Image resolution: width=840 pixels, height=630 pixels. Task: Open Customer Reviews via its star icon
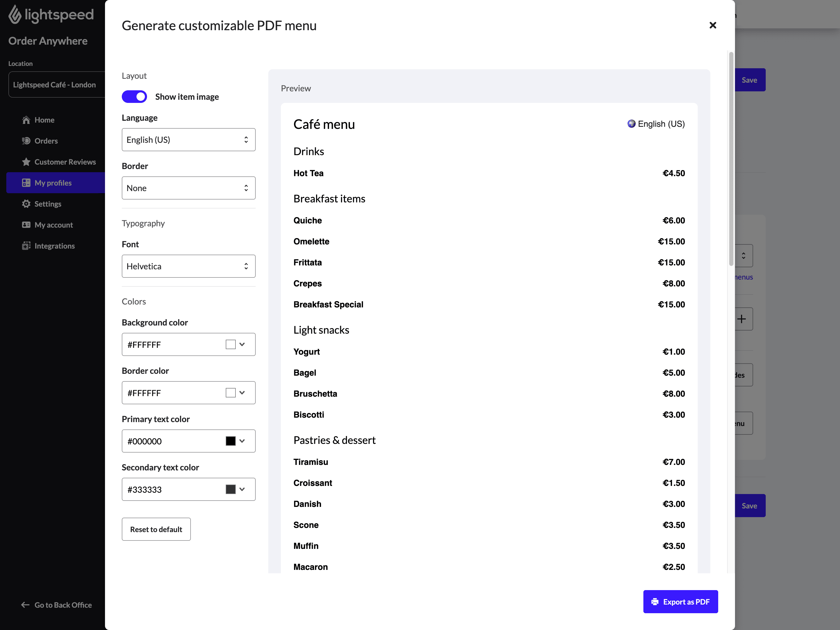click(26, 162)
